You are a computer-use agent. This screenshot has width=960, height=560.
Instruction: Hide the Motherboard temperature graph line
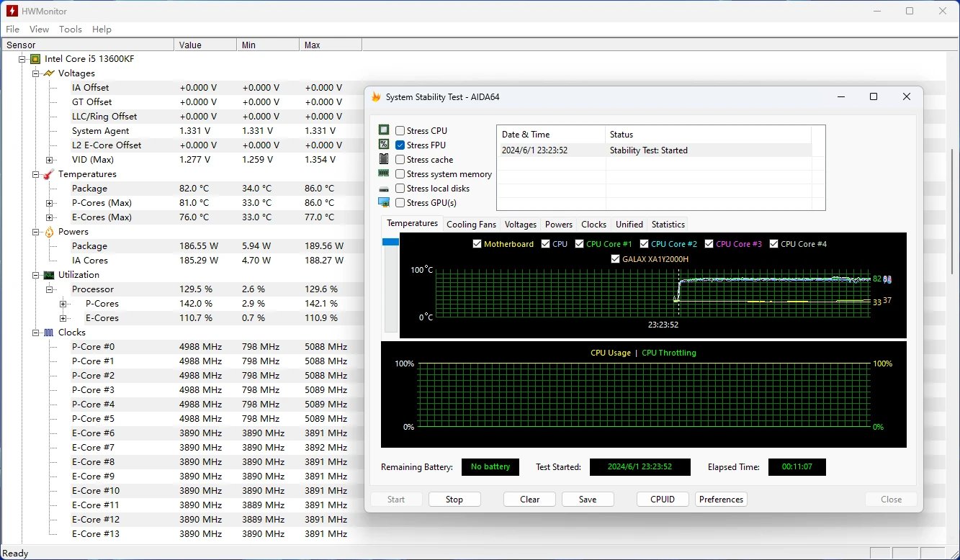click(x=477, y=244)
